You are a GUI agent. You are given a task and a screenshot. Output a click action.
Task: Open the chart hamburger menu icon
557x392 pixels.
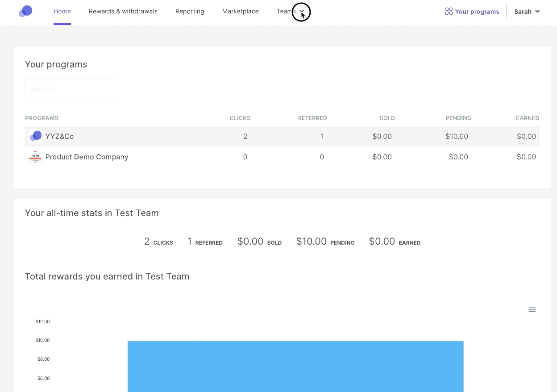coord(532,310)
